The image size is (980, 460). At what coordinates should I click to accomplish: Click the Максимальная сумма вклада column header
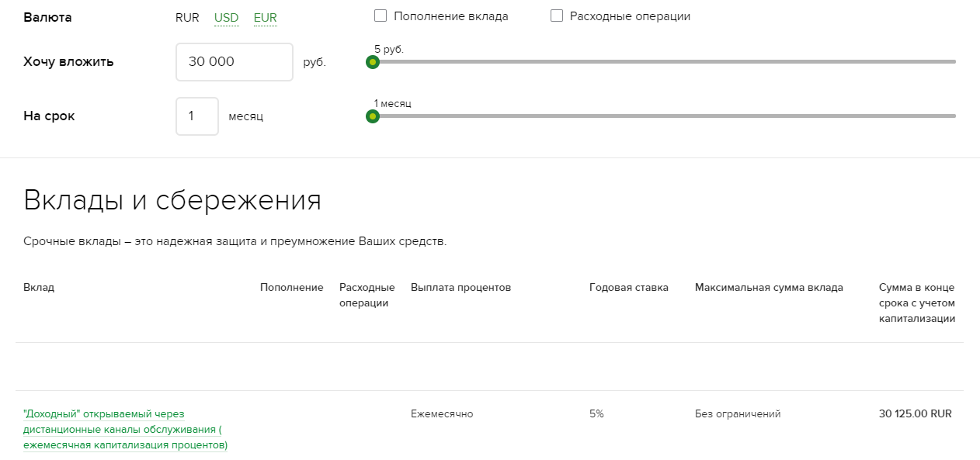769,288
